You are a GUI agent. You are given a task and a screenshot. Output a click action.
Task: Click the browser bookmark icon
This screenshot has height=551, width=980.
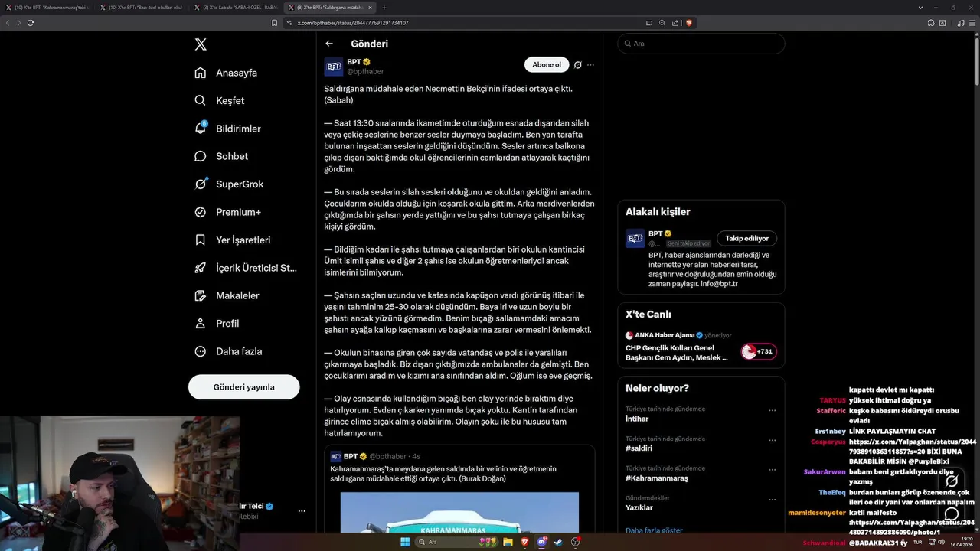pos(274,23)
